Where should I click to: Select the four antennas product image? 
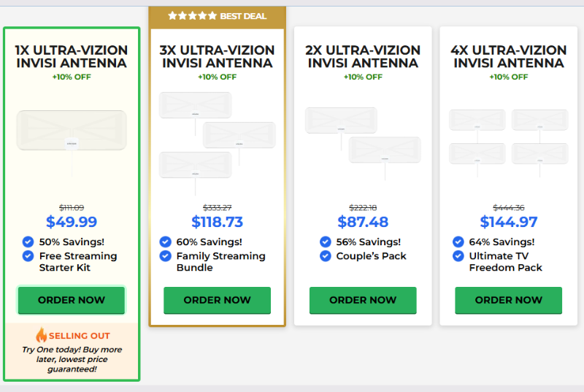click(x=508, y=143)
